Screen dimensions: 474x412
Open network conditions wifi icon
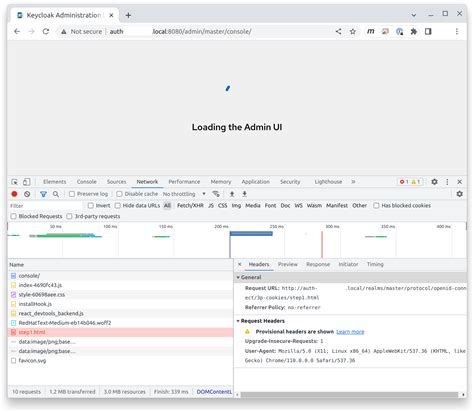click(x=216, y=194)
